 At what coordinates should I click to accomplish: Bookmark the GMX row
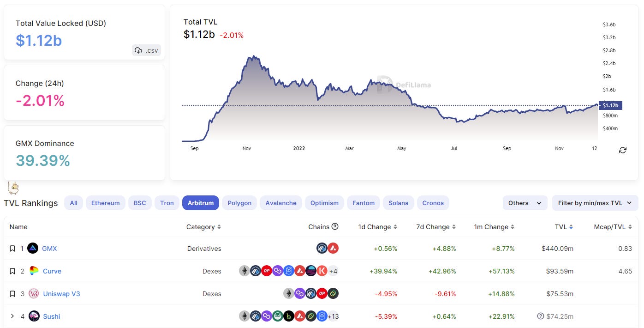coord(12,249)
